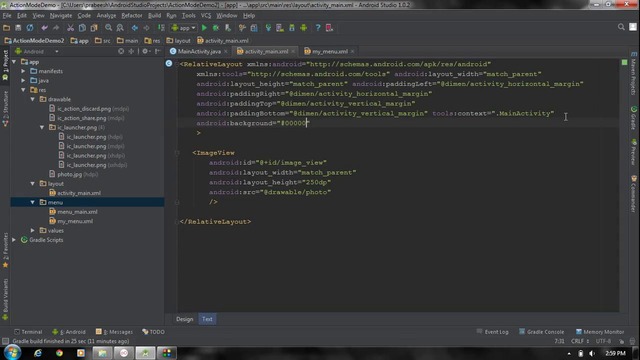Toggle the read-only lock icon in status bar
The height and width of the screenshot is (360, 640).
click(621, 341)
